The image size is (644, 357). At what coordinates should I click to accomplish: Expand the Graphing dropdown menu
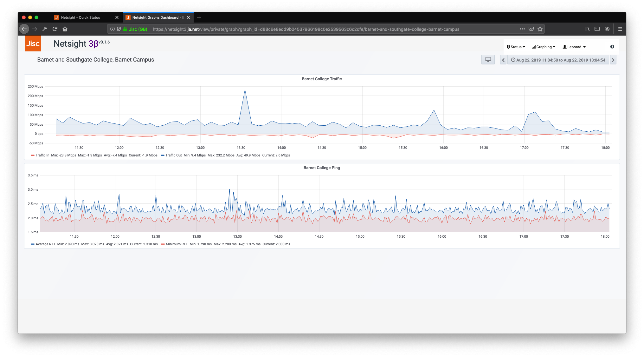pyautogui.click(x=544, y=47)
